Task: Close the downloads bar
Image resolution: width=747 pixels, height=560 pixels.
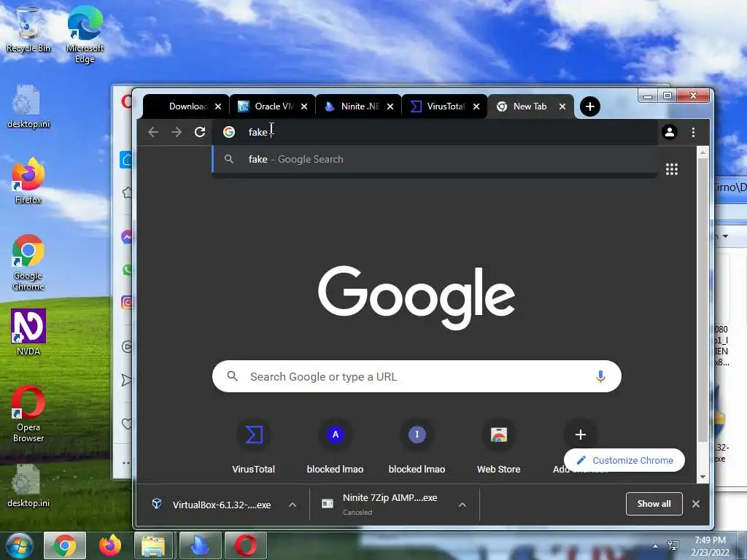Action: tap(695, 504)
